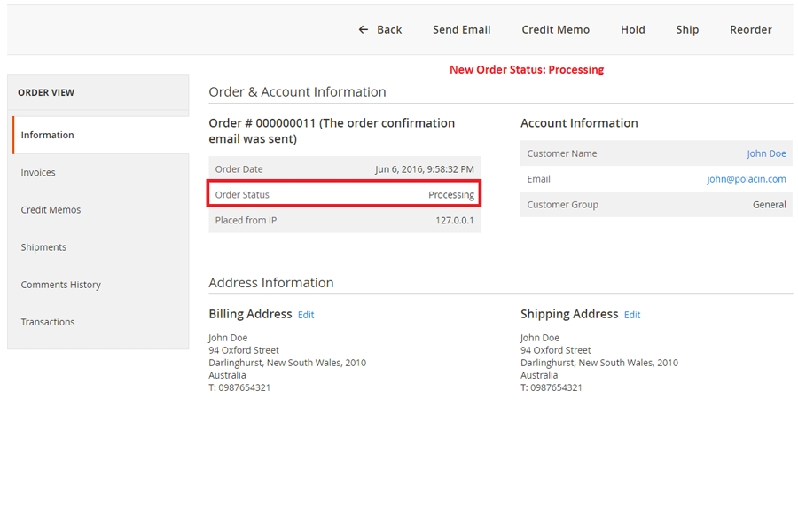Open the Credit Memo action
This screenshot has height=532, width=798.
[x=555, y=30]
